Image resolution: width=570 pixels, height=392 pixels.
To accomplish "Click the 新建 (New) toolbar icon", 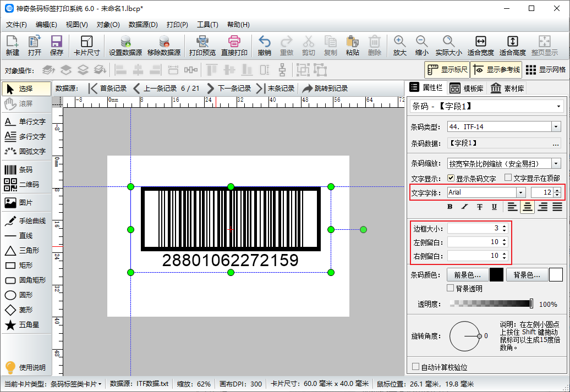I will (x=12, y=46).
